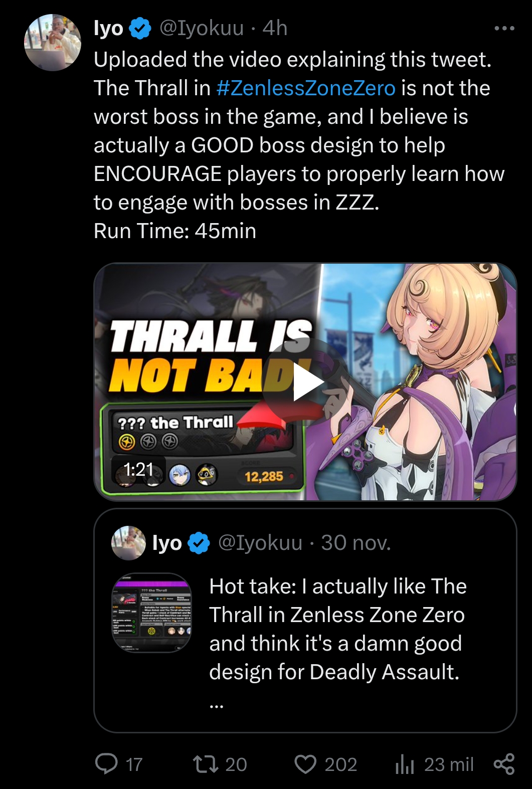Open the quoted tweet's image thumbnail

point(152,613)
